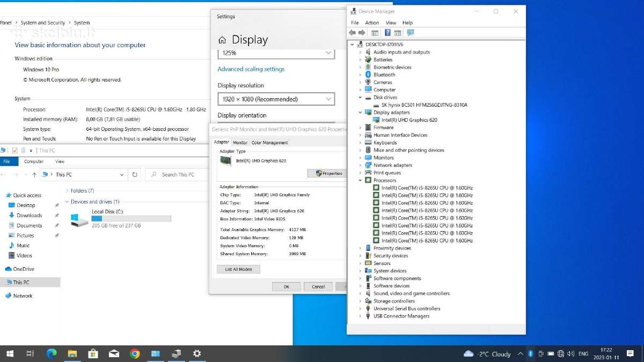Click the Search This PC field
Image resolution: width=644 pixels, height=362 pixels.
click(x=177, y=174)
